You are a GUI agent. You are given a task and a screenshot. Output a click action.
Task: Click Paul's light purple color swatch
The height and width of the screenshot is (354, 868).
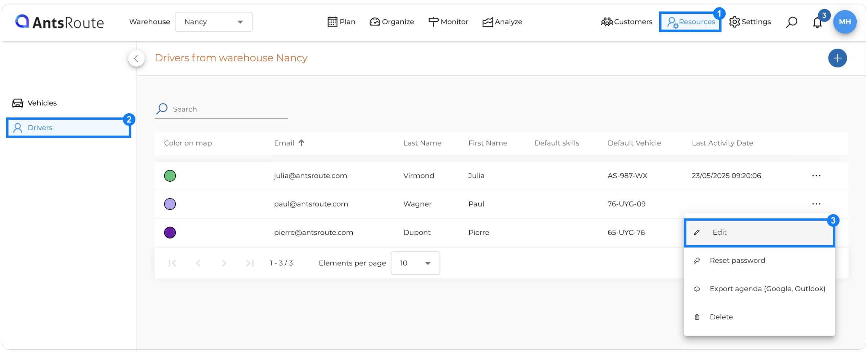(170, 204)
